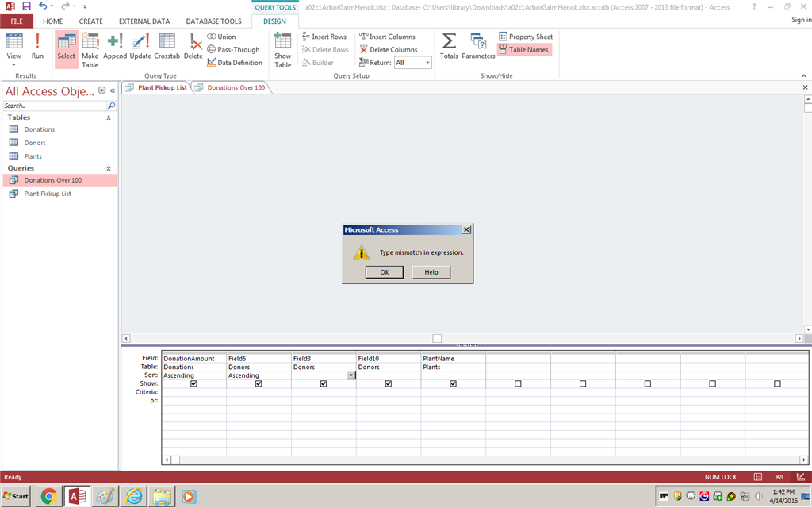Image resolution: width=812 pixels, height=508 pixels.
Task: Toggle Table Names row display
Action: [524, 50]
